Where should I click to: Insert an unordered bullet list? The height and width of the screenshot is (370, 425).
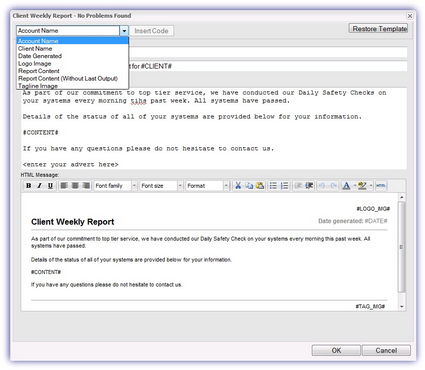(273, 186)
